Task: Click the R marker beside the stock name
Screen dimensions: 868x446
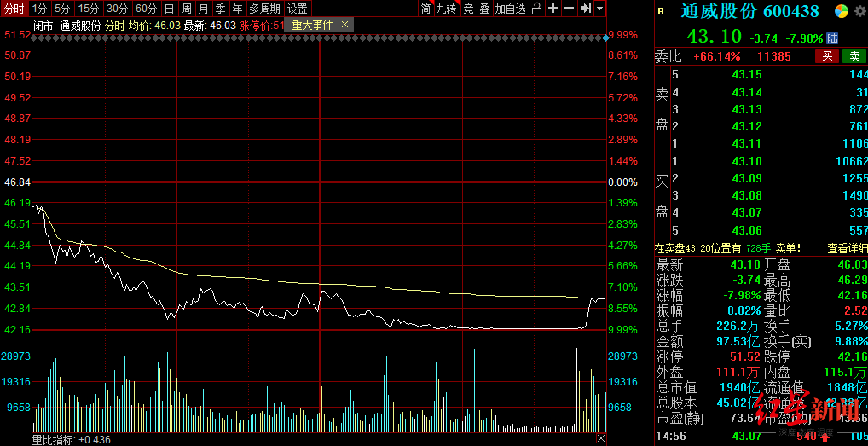Action: 661,12
